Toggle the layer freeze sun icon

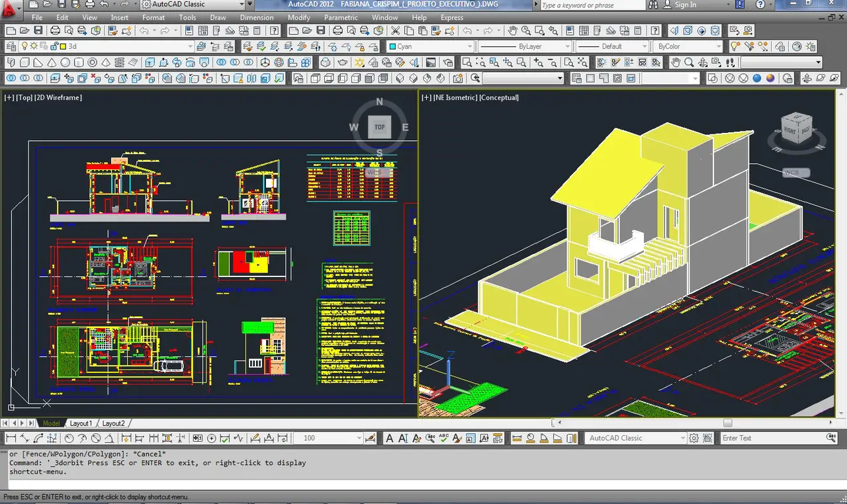pos(34,46)
